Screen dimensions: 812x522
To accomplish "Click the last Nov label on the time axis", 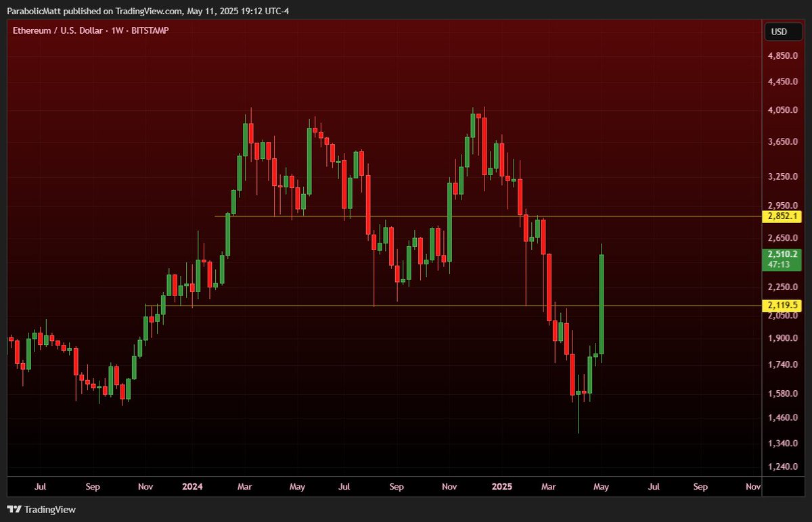I will click(x=752, y=487).
